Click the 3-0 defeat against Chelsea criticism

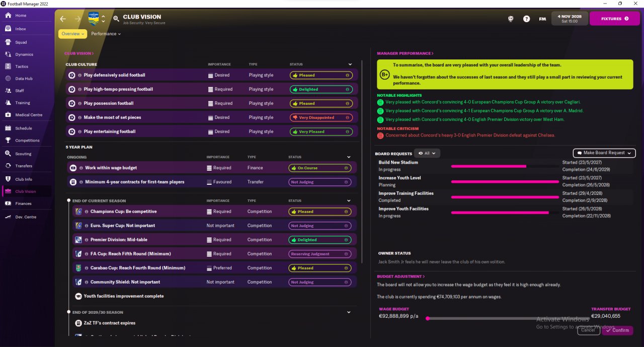[470, 135]
